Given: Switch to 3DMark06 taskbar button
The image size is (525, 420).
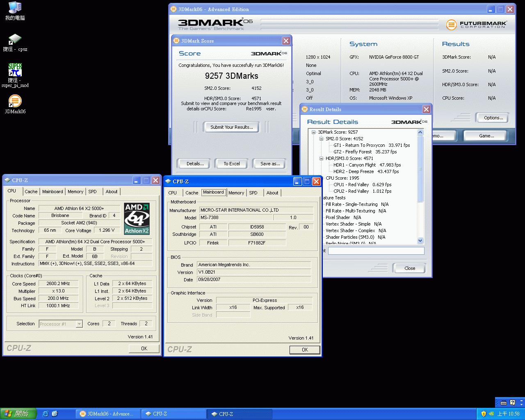Looking at the screenshot, I should (x=109, y=414).
